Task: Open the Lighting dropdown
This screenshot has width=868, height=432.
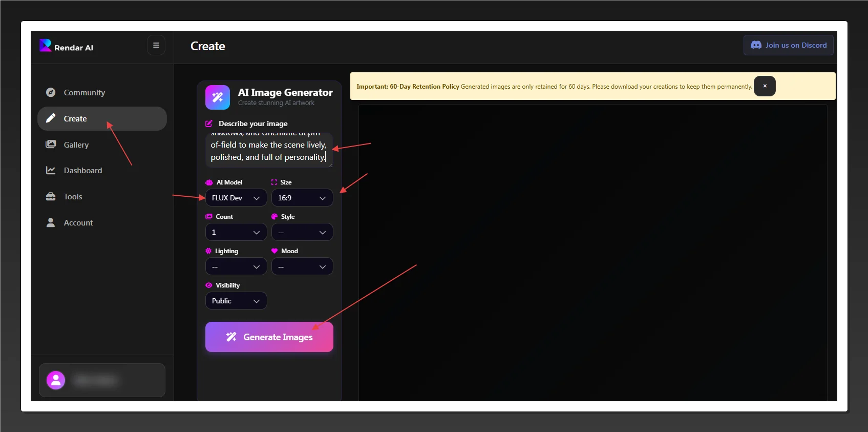Action: [236, 266]
